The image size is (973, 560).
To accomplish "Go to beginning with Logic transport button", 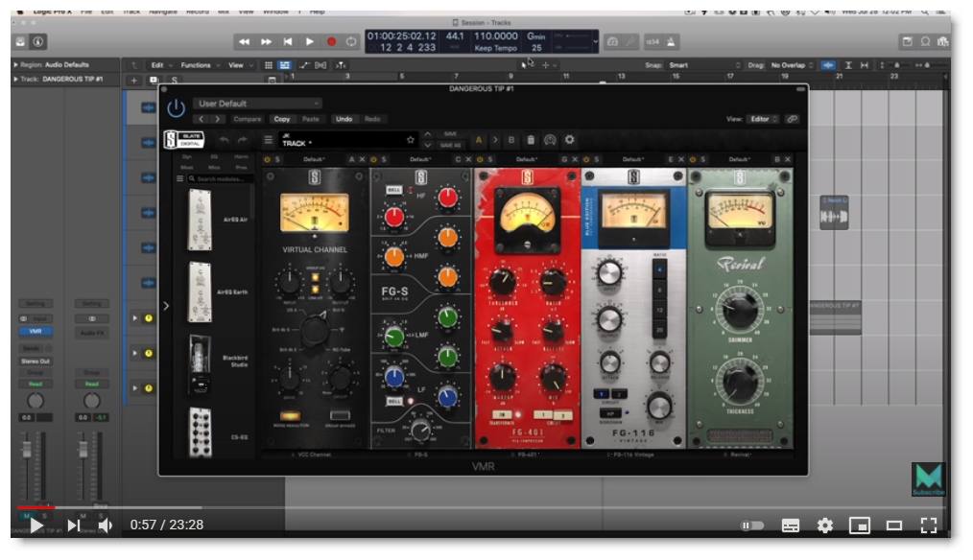I will coord(288,41).
